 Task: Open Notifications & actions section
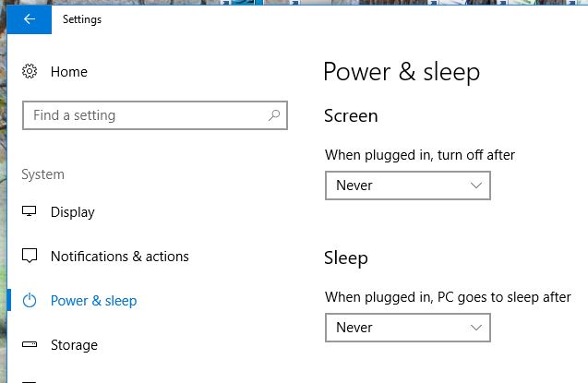(119, 257)
